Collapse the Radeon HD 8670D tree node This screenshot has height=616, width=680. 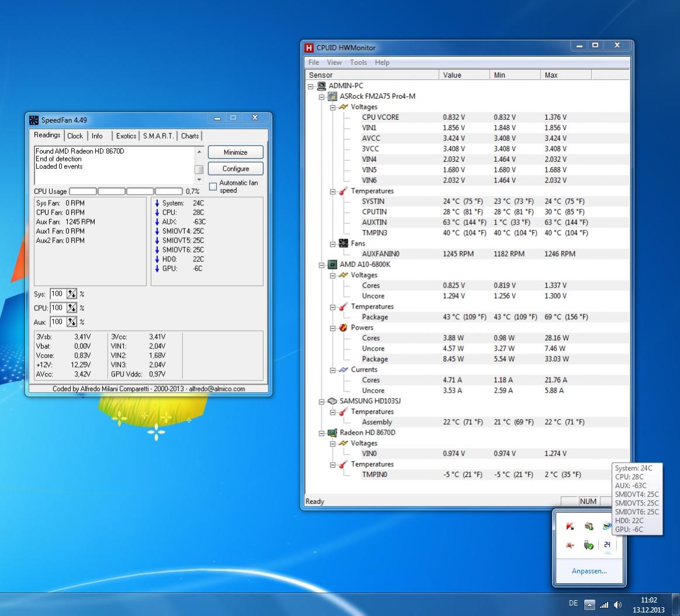(x=322, y=433)
